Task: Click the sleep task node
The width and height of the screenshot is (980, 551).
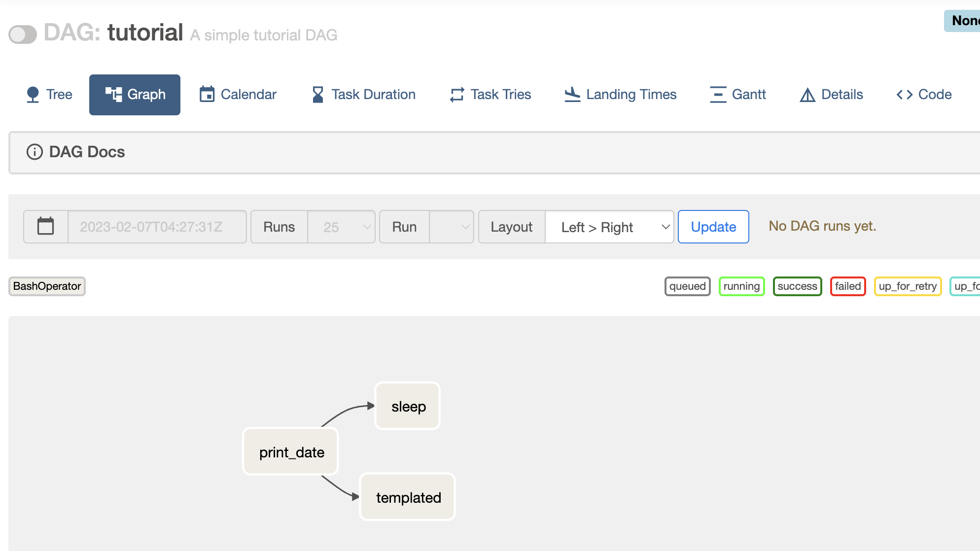Action: pyautogui.click(x=408, y=407)
